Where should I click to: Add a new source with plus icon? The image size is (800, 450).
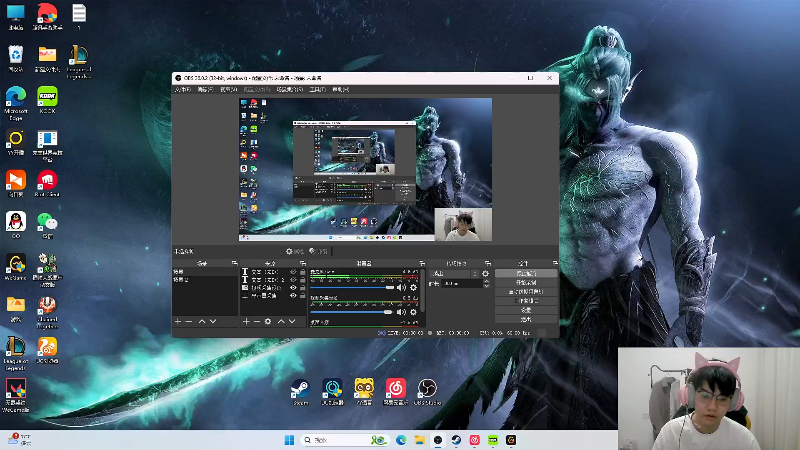(x=246, y=321)
